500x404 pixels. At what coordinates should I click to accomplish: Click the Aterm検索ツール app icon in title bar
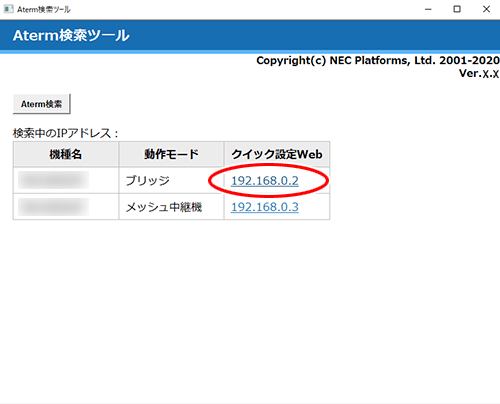(9, 9)
